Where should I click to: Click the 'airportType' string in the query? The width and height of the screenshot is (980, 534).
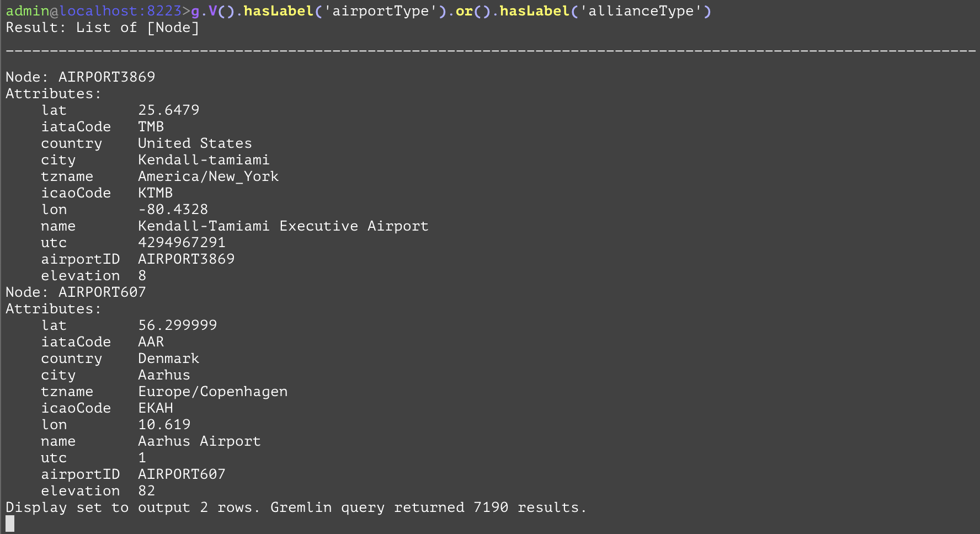coord(380,11)
